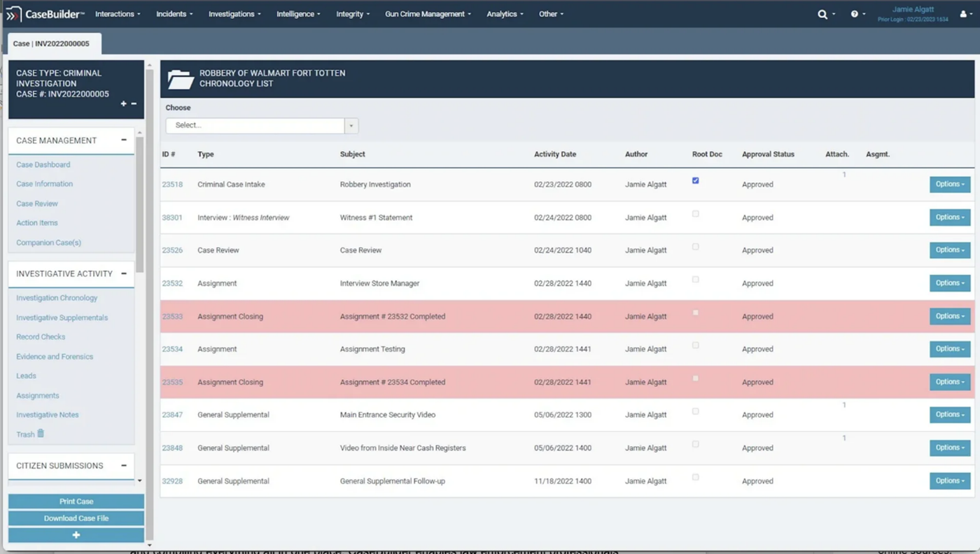
Task: Go to Investigation Chronology
Action: (x=57, y=298)
